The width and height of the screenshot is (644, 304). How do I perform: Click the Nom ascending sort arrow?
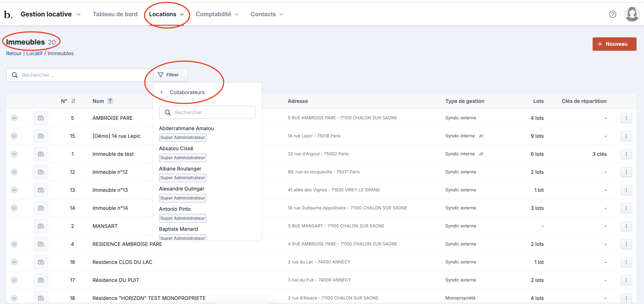coord(110,101)
